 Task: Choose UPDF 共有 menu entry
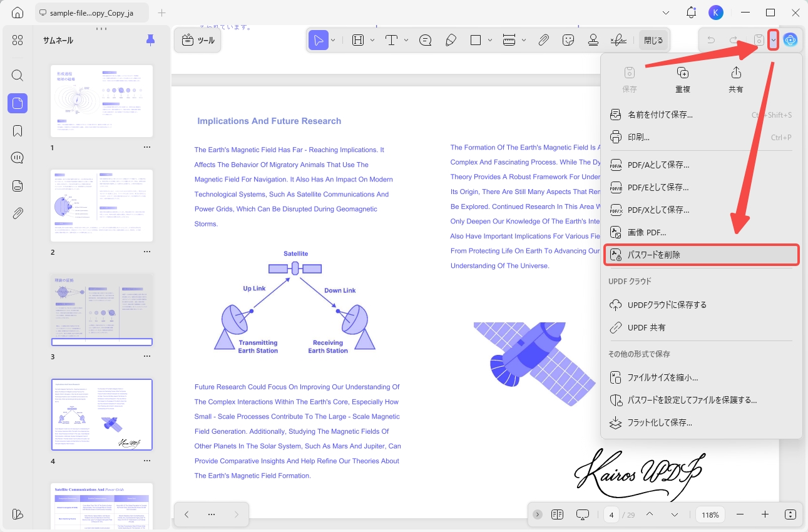click(x=702, y=327)
